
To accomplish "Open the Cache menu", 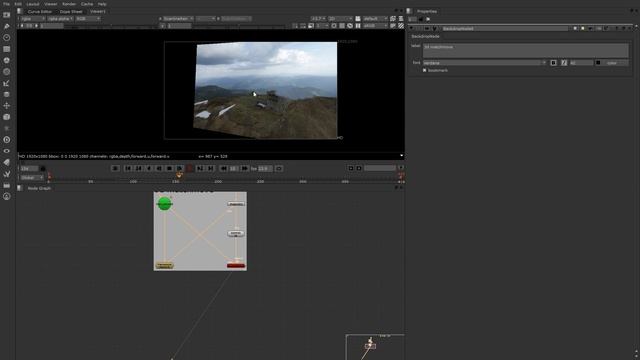I will coord(87,4).
